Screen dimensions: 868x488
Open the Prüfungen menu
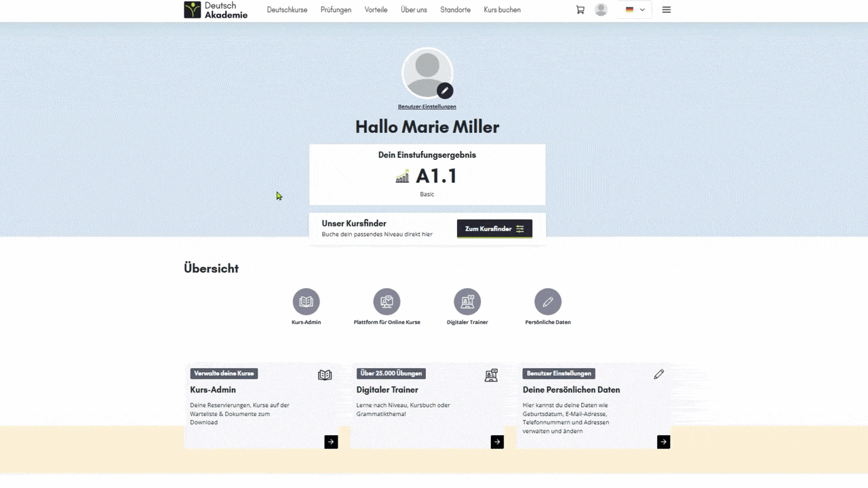click(336, 10)
